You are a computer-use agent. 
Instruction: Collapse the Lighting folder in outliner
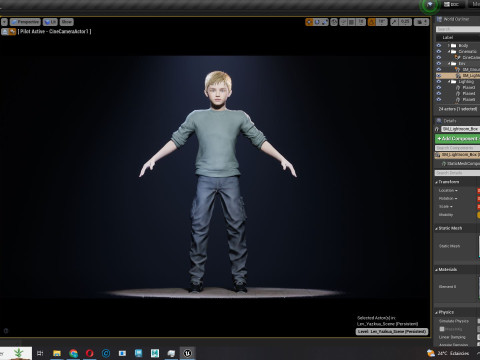[x=449, y=82]
